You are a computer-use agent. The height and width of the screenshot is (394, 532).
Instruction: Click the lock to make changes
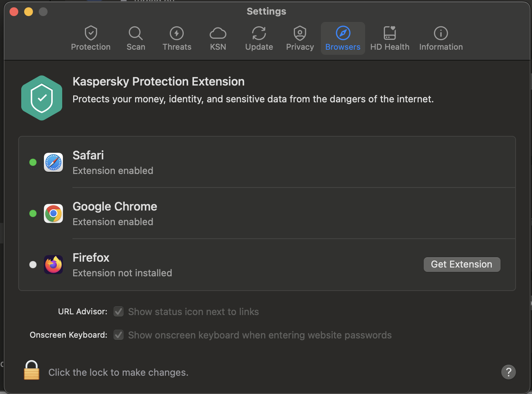[x=31, y=371]
